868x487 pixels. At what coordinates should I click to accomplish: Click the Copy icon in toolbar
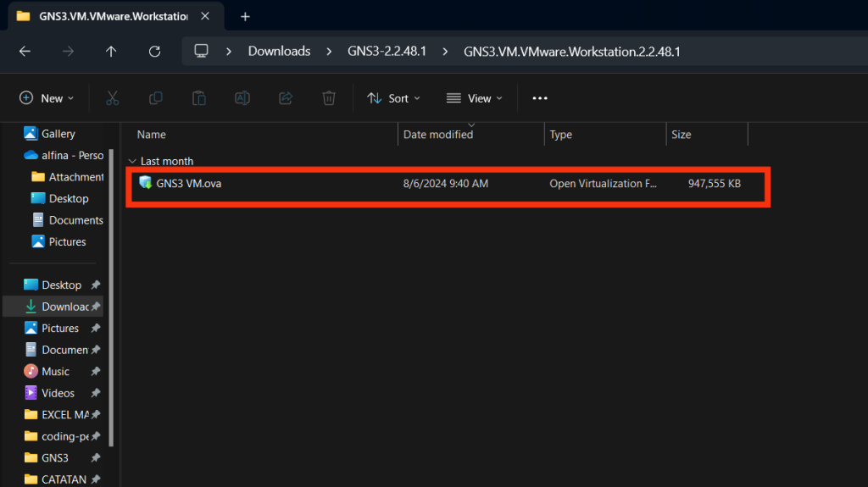(155, 98)
